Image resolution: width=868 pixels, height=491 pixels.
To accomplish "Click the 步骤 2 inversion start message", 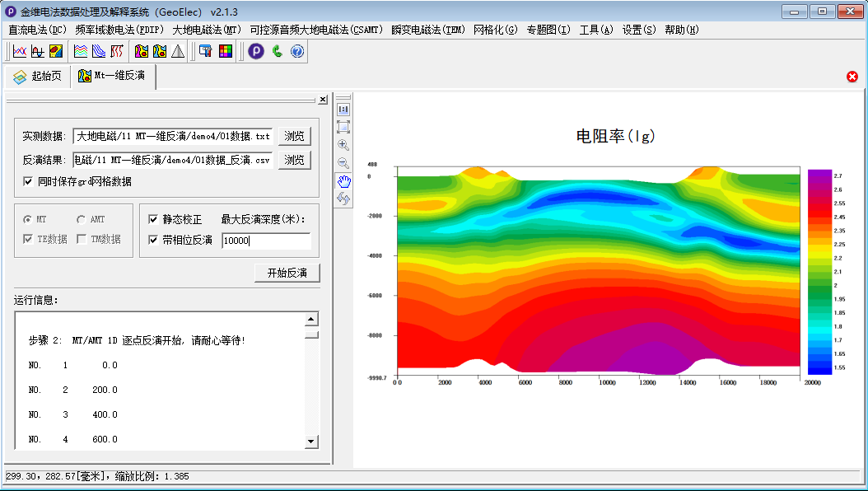I will pos(137,341).
